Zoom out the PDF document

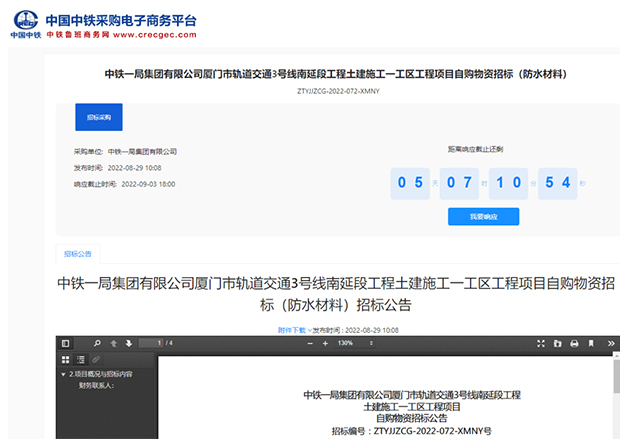coord(310,344)
